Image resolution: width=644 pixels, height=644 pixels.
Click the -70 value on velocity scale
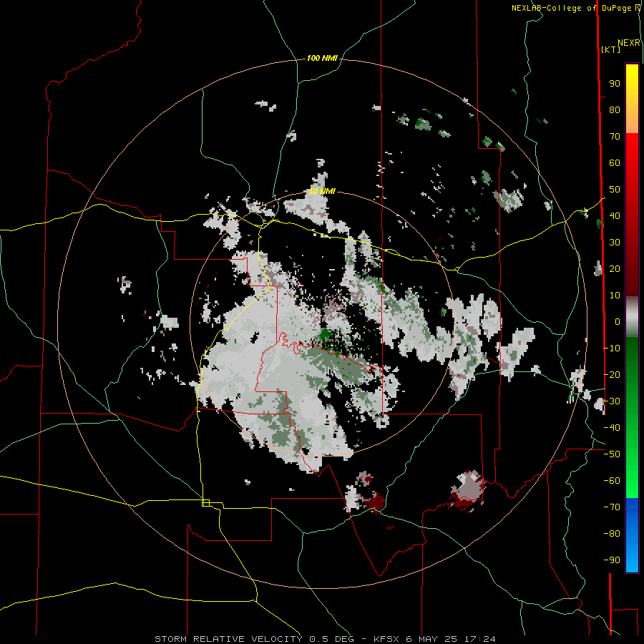pyautogui.click(x=612, y=507)
